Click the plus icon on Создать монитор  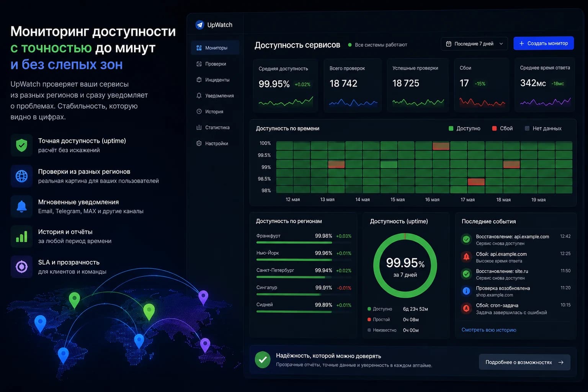pyautogui.click(x=521, y=43)
